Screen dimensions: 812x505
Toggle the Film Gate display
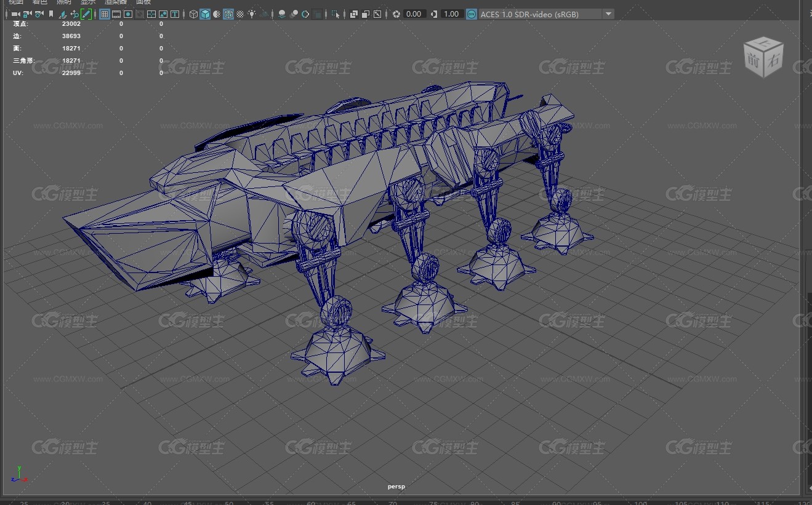116,14
